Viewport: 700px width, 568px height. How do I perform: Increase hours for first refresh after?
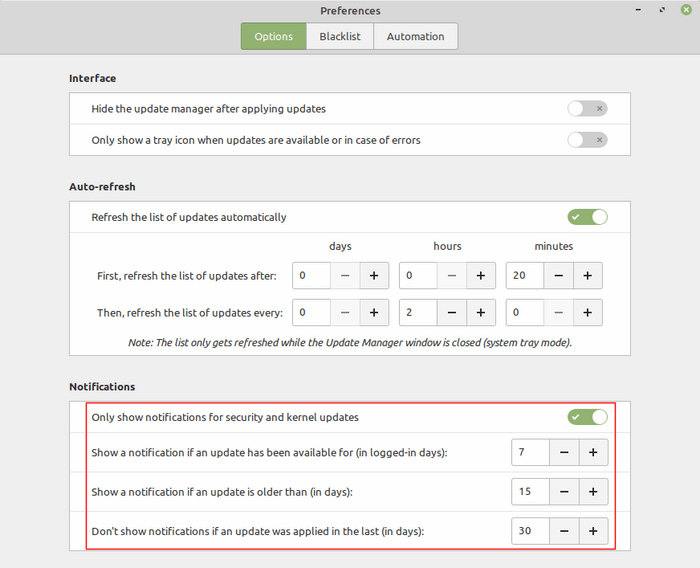[481, 276]
